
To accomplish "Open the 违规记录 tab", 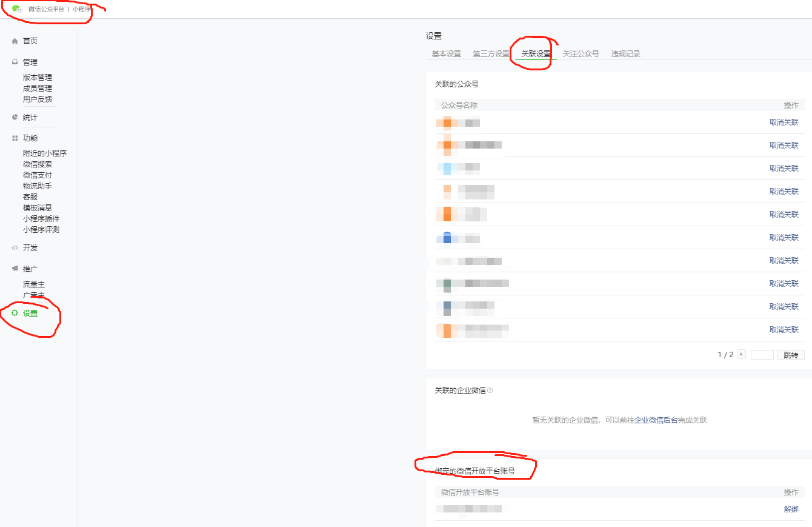I will coord(626,54).
